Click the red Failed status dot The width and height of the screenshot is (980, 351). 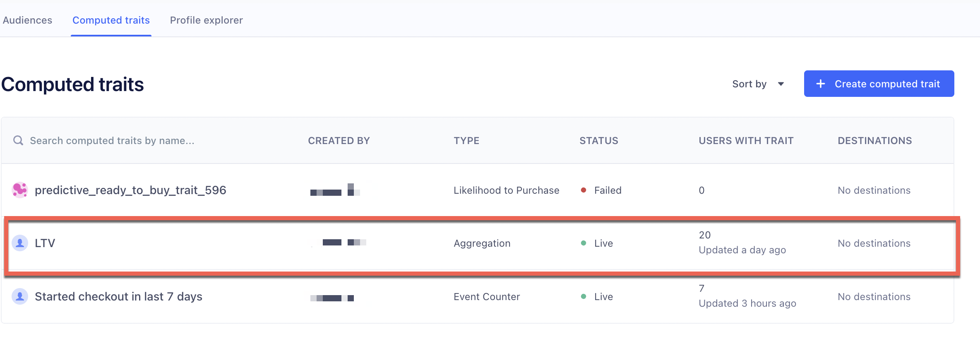(x=584, y=190)
